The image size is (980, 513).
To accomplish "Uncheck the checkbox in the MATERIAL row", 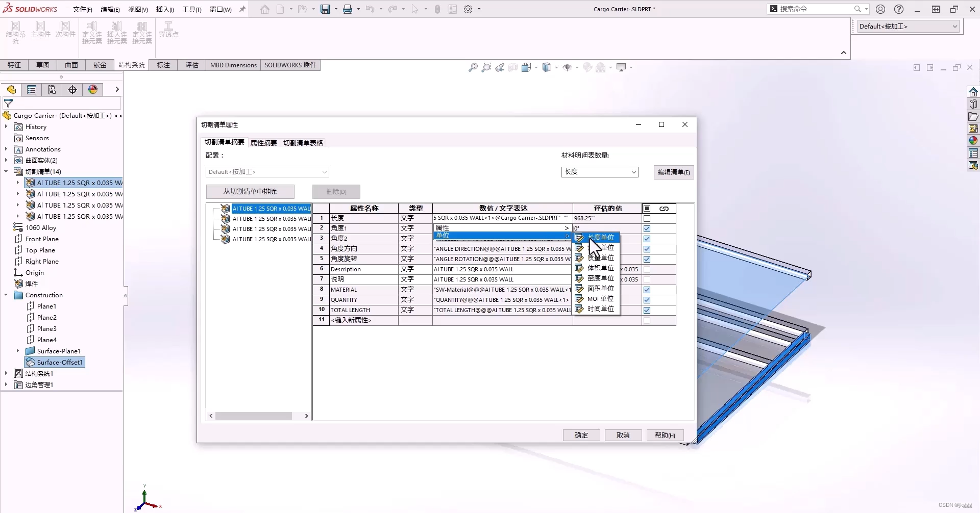I will click(647, 290).
